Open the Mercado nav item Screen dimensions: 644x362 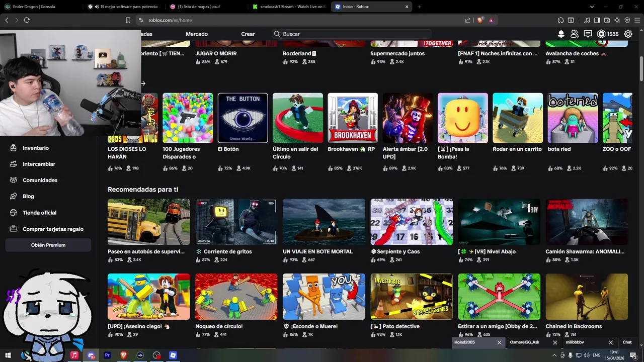[197, 34]
